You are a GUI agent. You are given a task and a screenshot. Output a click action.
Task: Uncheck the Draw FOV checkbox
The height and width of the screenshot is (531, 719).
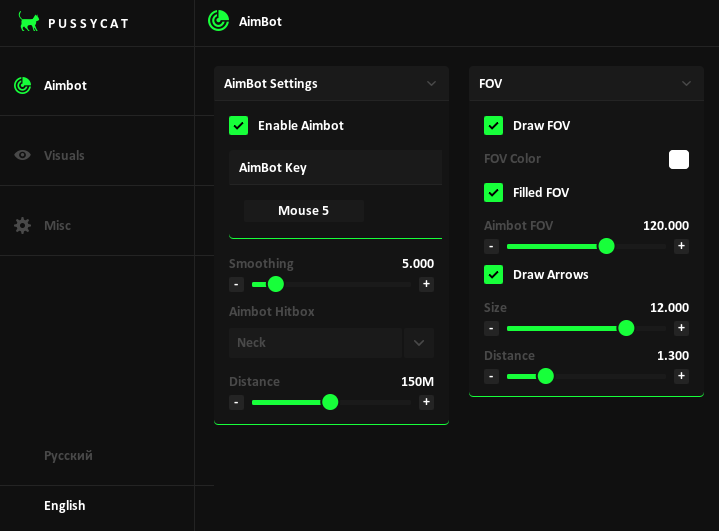[x=493, y=125]
